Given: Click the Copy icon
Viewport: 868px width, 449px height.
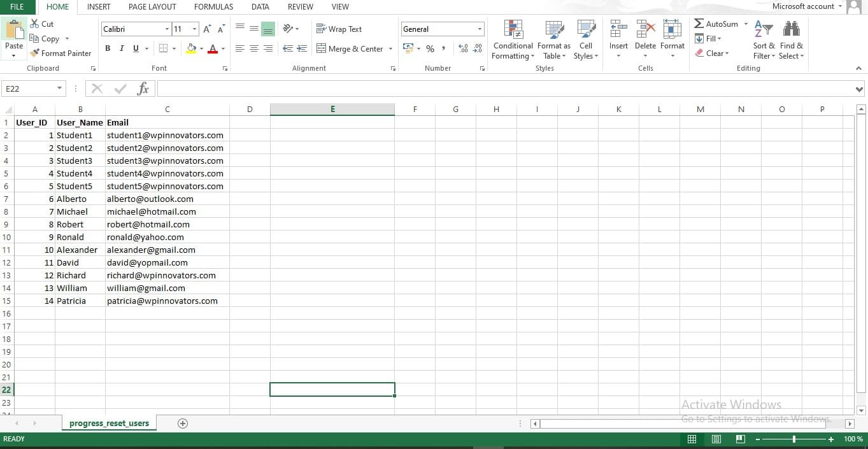Looking at the screenshot, I should tap(34, 38).
